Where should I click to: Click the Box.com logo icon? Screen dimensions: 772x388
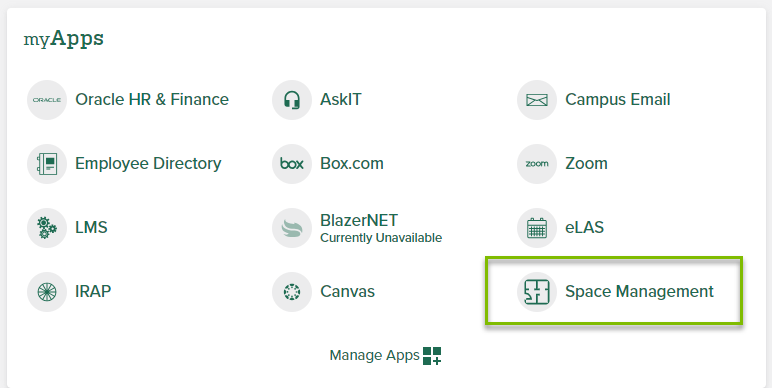pyautogui.click(x=292, y=164)
